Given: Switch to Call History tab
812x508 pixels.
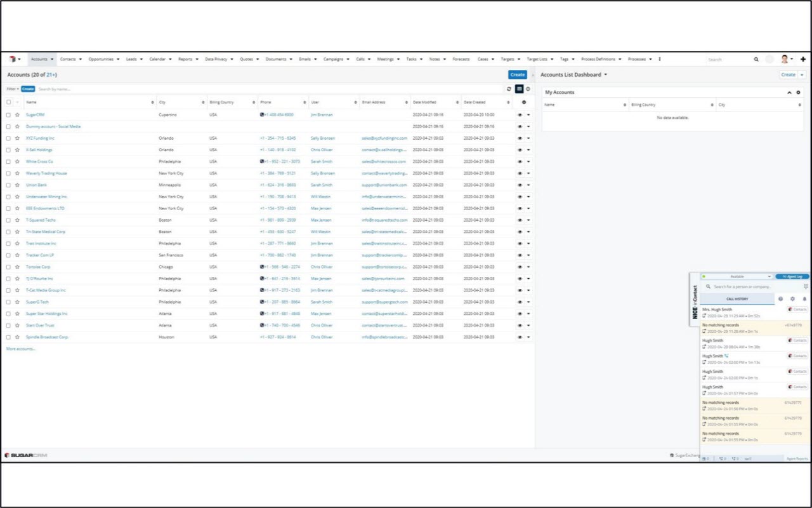Looking at the screenshot, I should point(737,298).
